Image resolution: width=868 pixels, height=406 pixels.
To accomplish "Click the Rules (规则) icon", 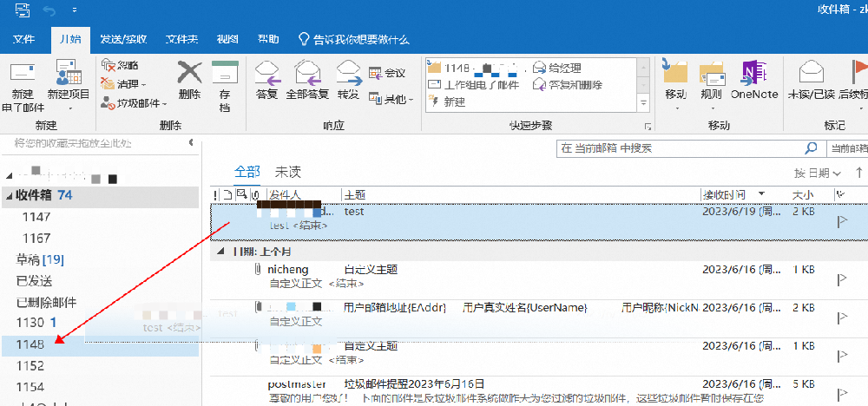I will pos(712,74).
